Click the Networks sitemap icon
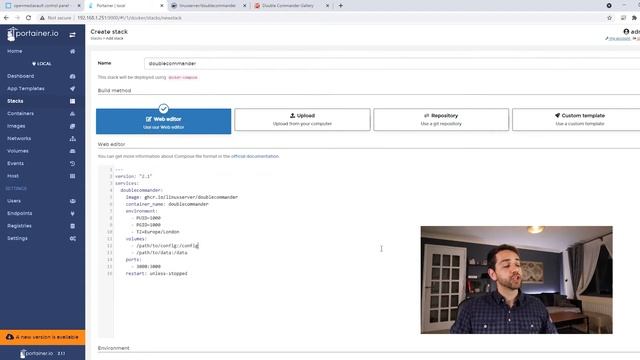The height and width of the screenshot is (360, 640). [72, 139]
